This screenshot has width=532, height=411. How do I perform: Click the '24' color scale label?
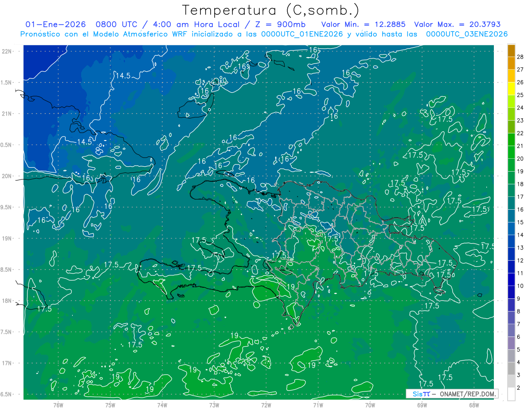click(520, 108)
